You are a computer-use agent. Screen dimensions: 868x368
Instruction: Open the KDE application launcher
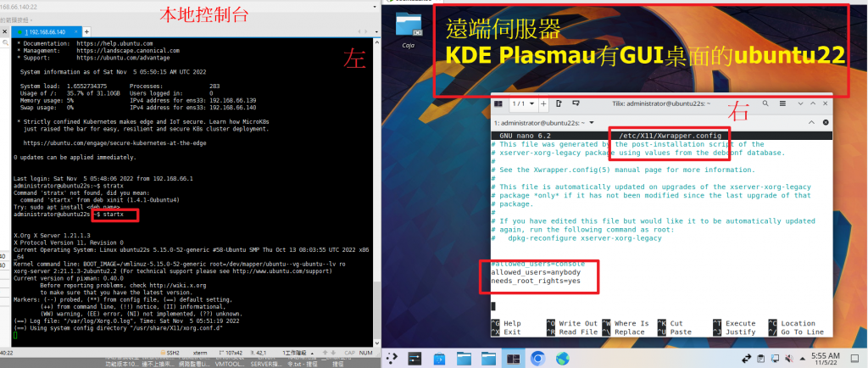[392, 359]
